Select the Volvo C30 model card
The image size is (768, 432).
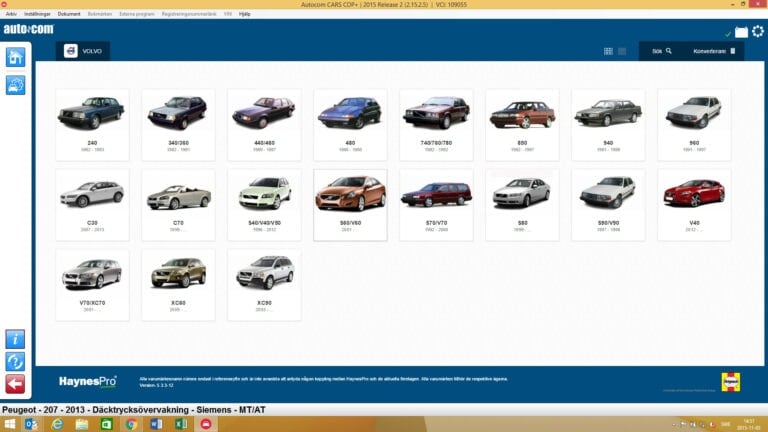93,205
